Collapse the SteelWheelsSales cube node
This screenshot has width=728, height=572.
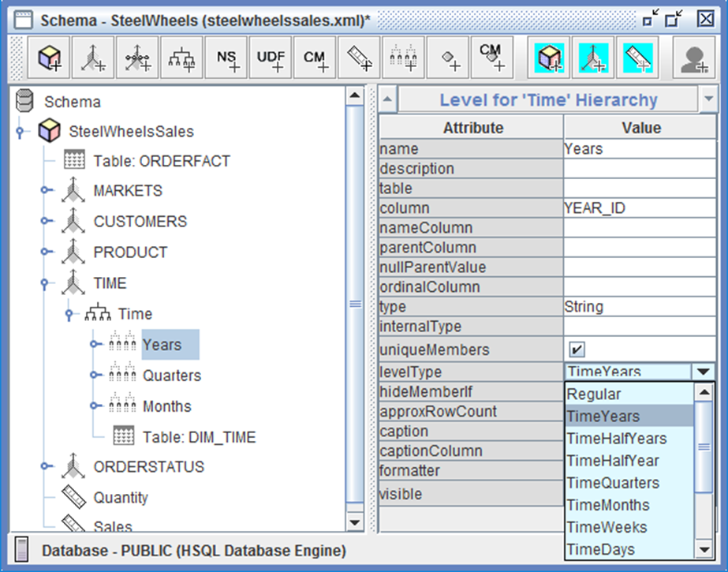point(19,132)
